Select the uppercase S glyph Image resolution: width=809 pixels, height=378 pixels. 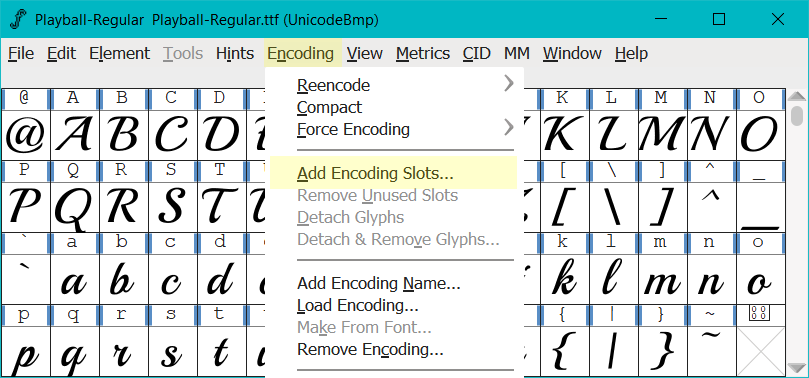173,207
